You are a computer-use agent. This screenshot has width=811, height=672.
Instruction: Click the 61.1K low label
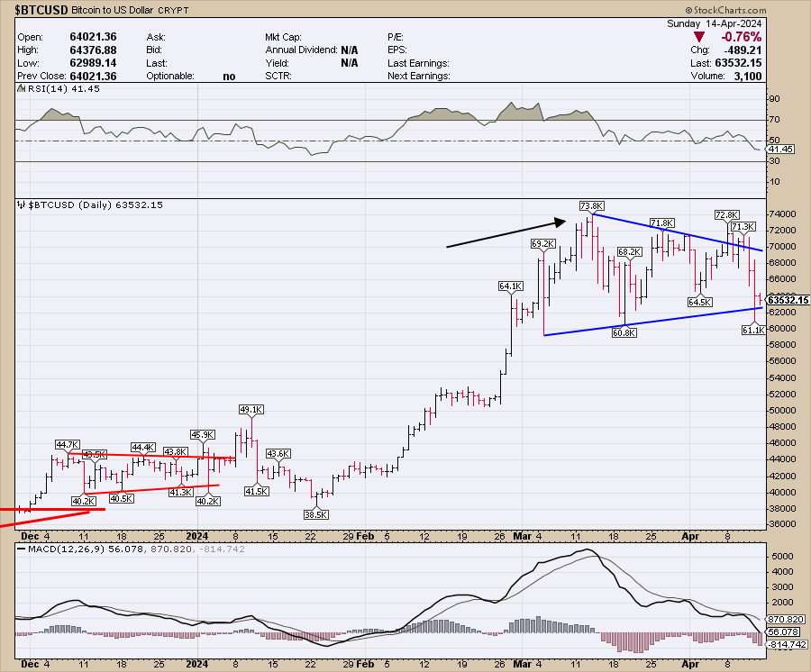753,330
